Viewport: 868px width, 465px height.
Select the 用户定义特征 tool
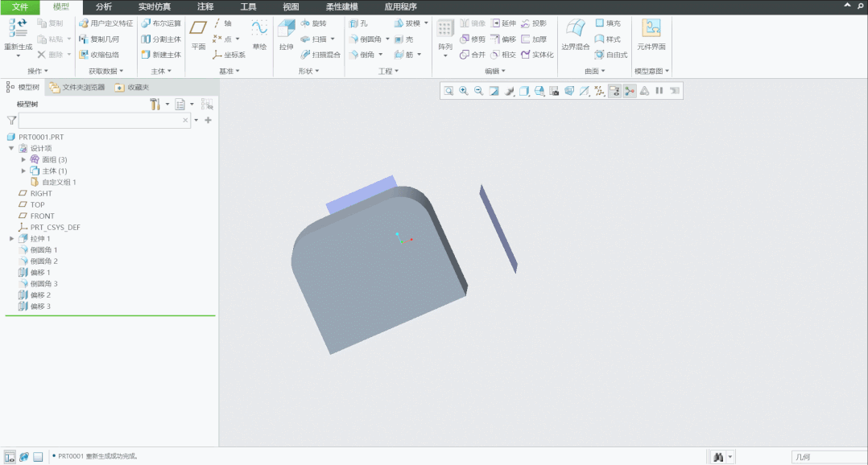tap(106, 23)
